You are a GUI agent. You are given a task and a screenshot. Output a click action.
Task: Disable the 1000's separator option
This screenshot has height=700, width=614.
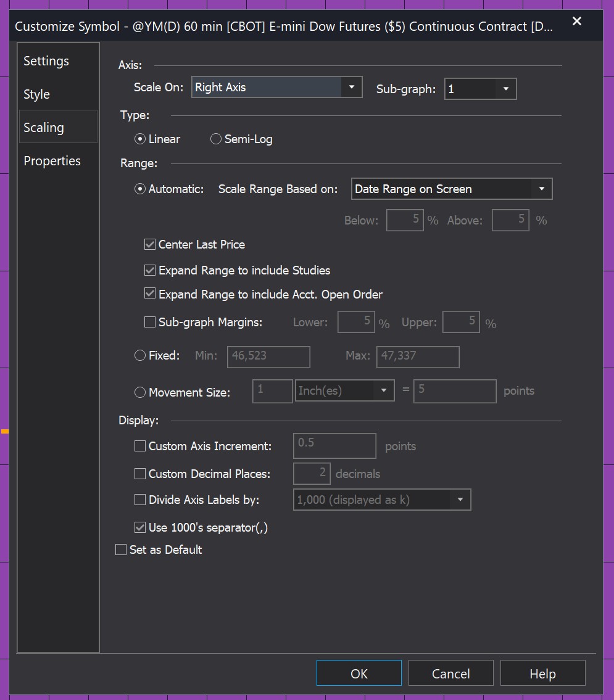pyautogui.click(x=140, y=527)
